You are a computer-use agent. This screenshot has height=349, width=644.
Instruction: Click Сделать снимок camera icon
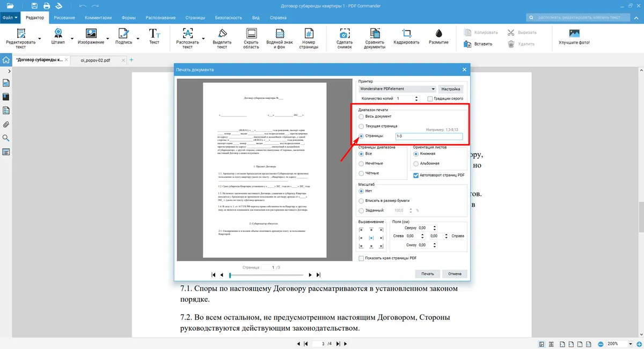point(345,33)
